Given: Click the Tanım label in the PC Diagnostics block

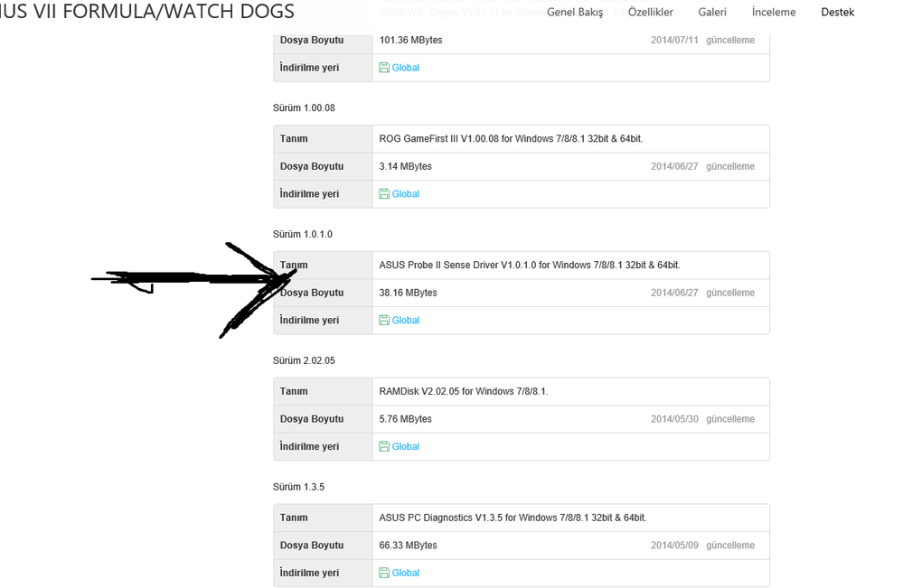Looking at the screenshot, I should (294, 518).
